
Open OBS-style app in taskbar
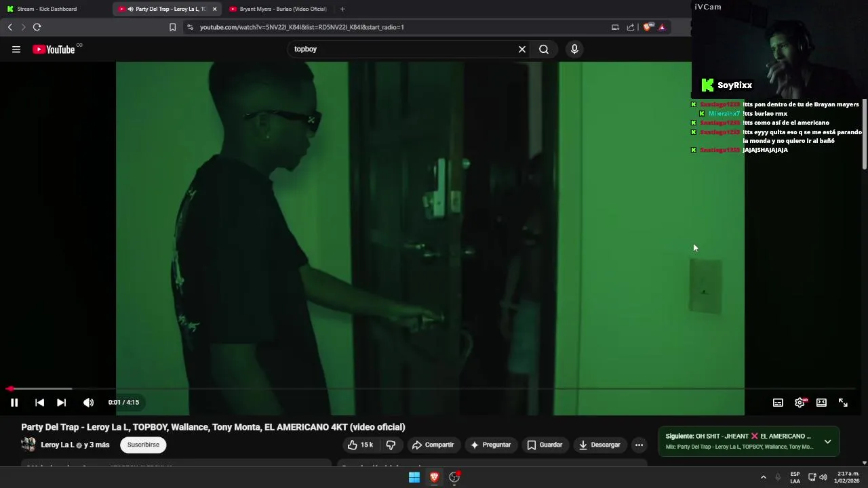[x=454, y=477]
